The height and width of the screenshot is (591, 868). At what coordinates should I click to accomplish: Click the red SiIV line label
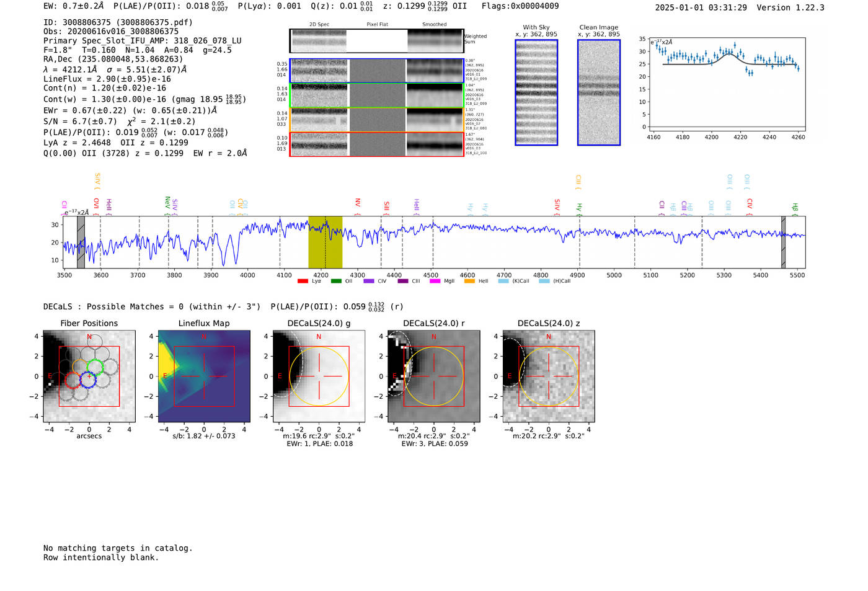tap(557, 206)
